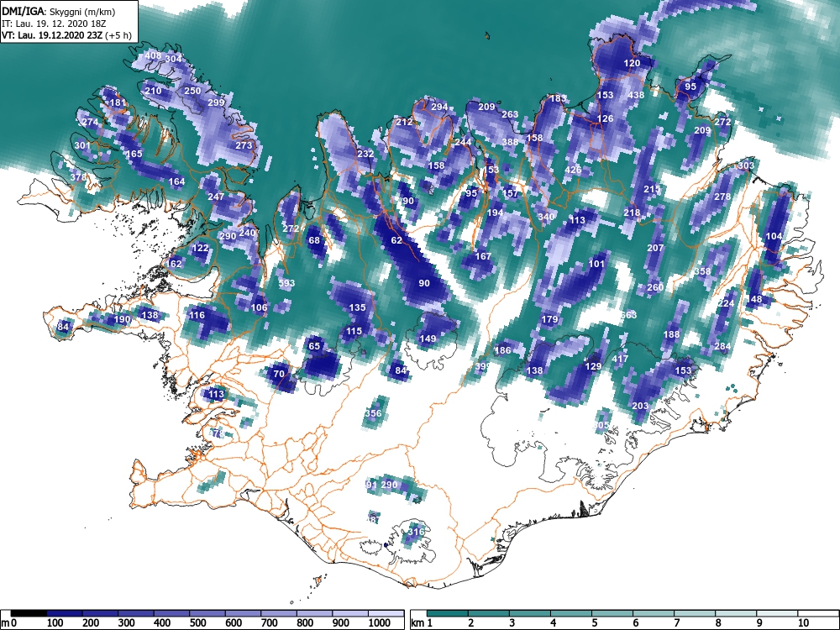Click the visibility value 301 on the map

(x=82, y=145)
